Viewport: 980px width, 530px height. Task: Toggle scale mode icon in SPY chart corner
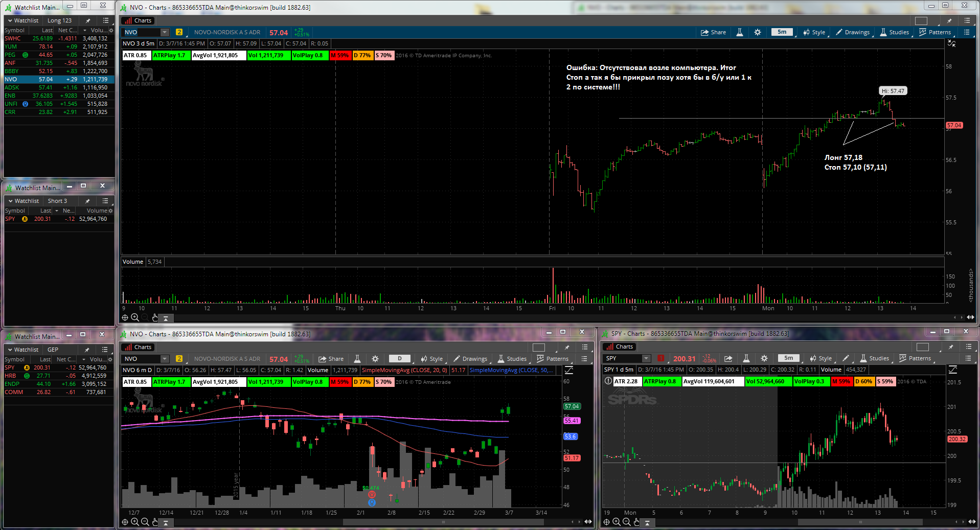tap(952, 370)
